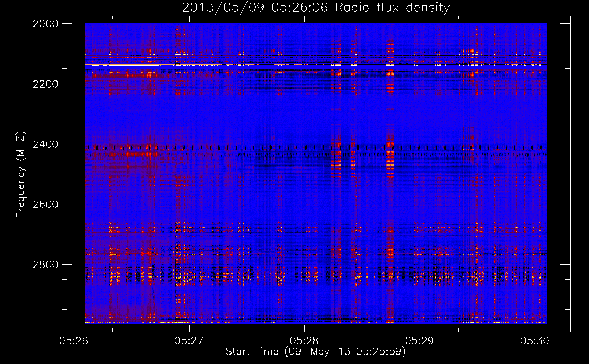Select the 2400 frequency tick label
This screenshot has width=589, height=364.
(x=46, y=144)
